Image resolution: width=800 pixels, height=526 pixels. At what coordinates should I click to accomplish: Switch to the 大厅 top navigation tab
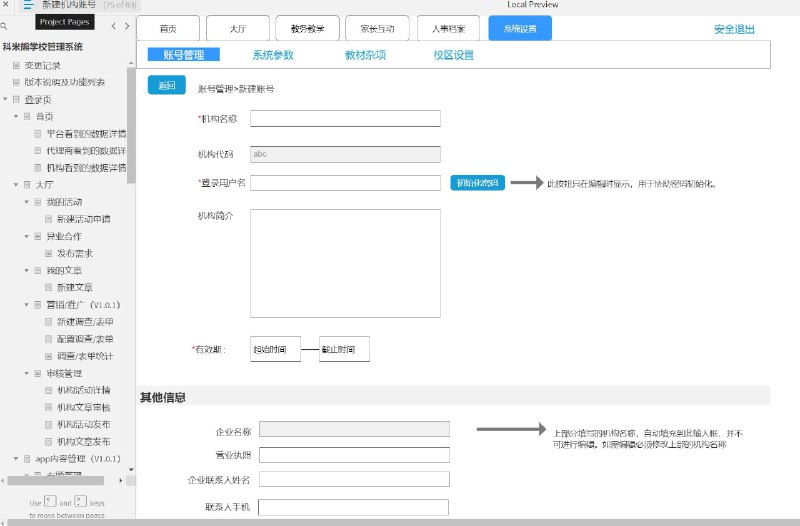click(x=238, y=29)
